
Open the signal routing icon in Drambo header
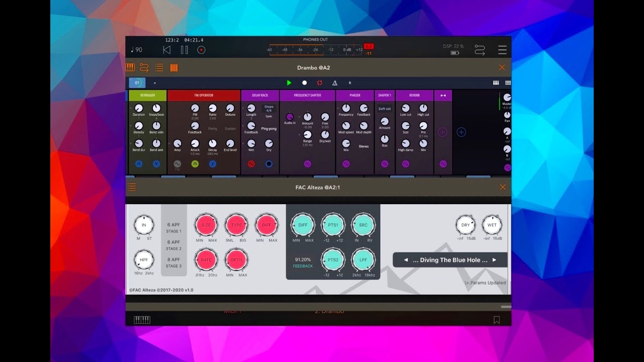pyautogui.click(x=144, y=67)
